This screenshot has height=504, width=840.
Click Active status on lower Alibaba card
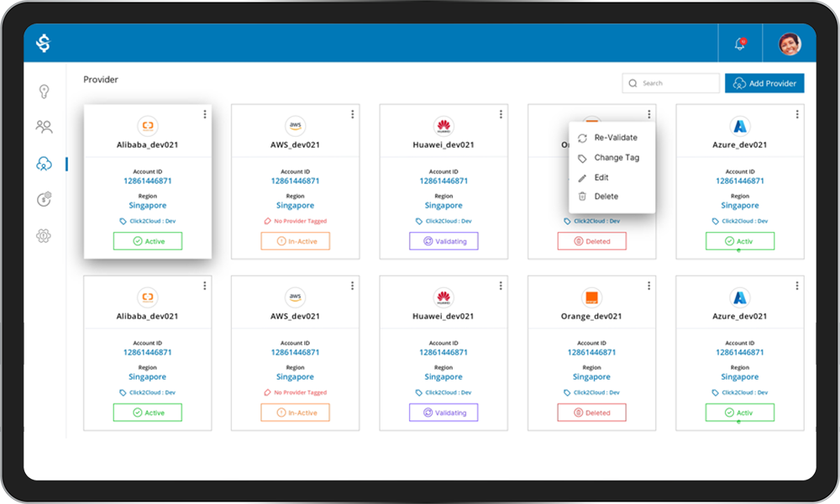click(148, 412)
